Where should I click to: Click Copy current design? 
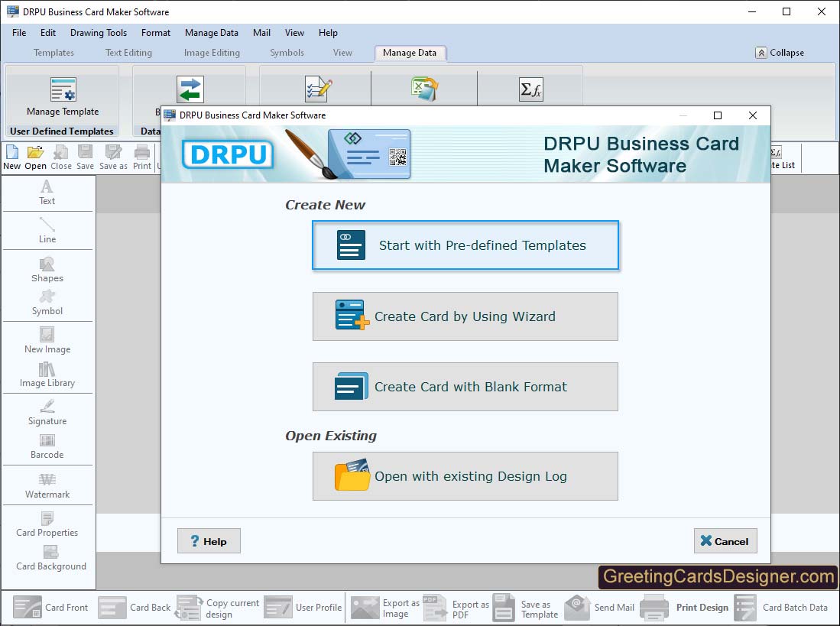[x=218, y=608]
